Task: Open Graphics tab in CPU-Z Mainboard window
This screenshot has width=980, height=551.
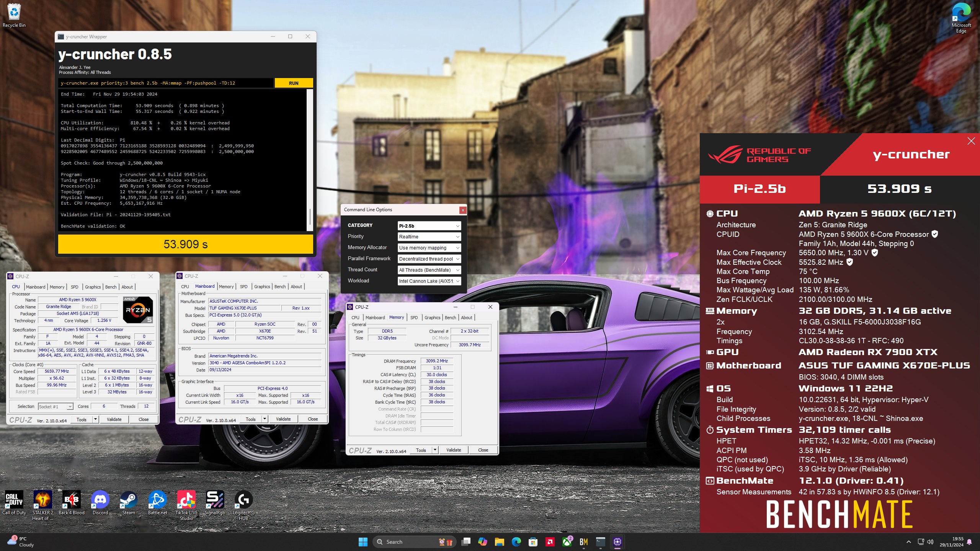Action: click(262, 287)
